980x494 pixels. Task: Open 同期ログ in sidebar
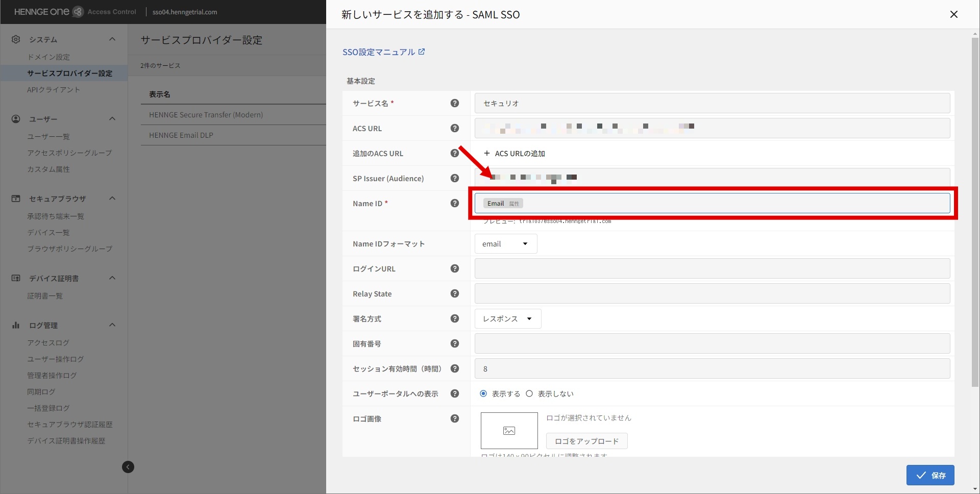point(41,392)
